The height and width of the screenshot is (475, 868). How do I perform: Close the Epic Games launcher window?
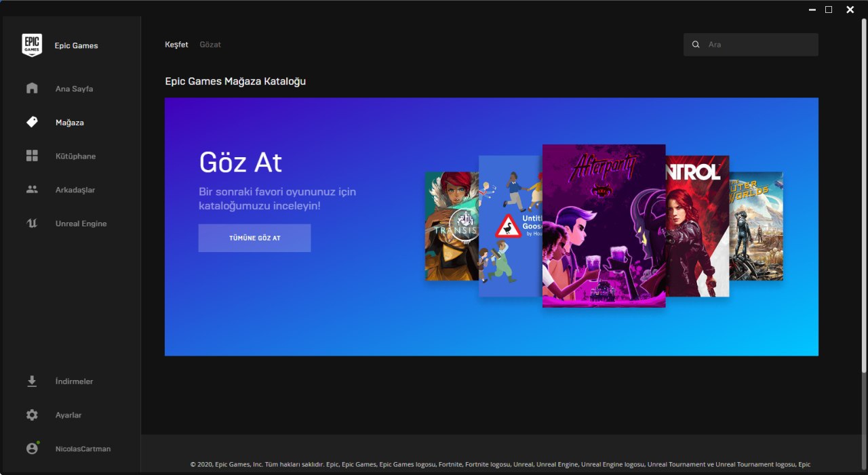tap(850, 9)
